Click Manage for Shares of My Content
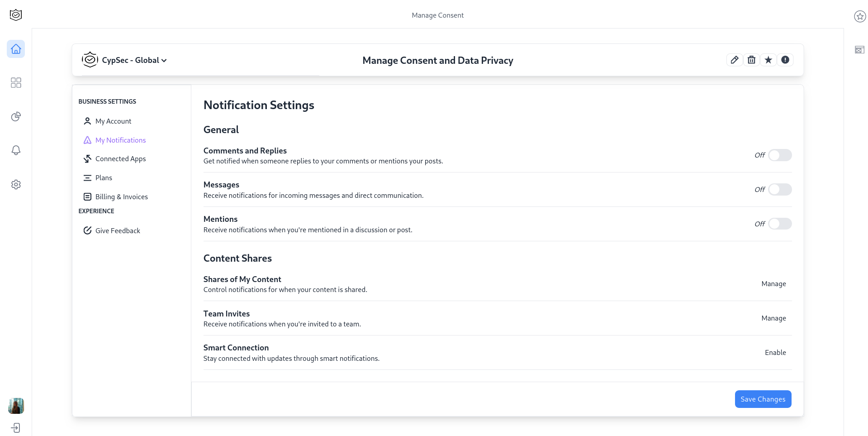Viewport: 868px width, 436px height. click(x=773, y=284)
